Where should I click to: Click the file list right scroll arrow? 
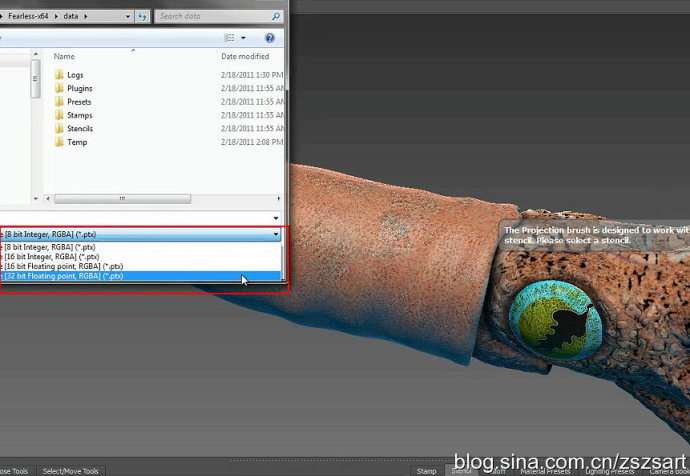pyautogui.click(x=279, y=199)
